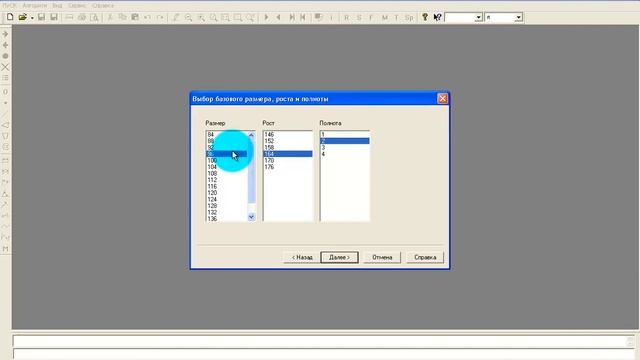This screenshot has height=360, width=640.
Task: Click the Отмена button
Action: (x=382, y=257)
